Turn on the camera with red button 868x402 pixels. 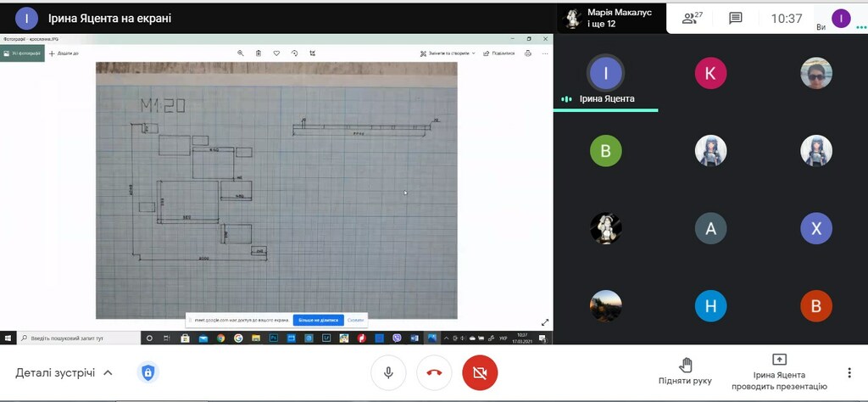[x=480, y=372]
